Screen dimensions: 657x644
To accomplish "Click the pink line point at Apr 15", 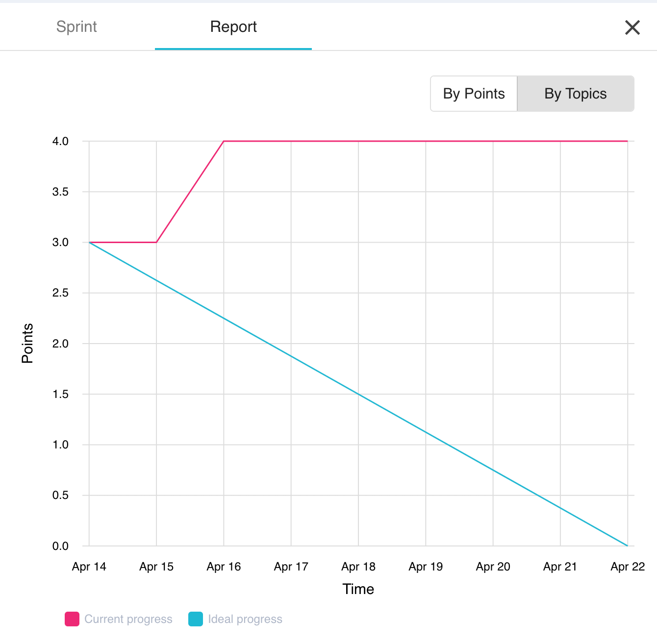I will click(x=156, y=242).
